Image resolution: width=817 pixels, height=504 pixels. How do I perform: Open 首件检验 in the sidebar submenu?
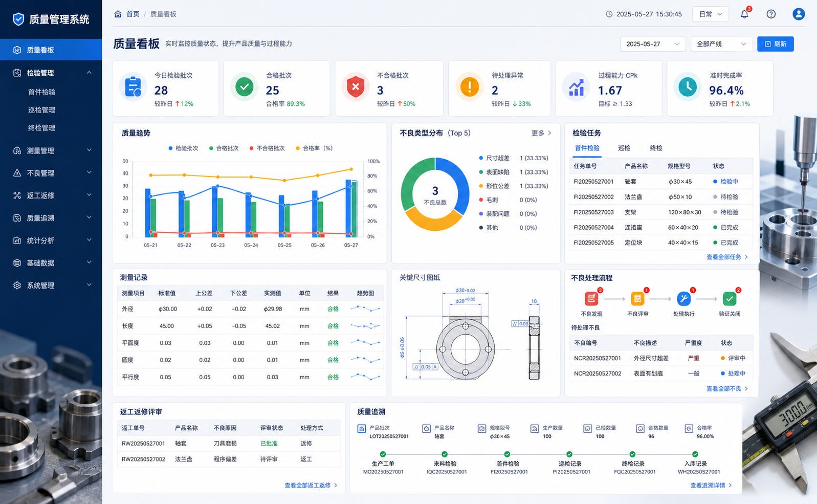click(x=42, y=92)
